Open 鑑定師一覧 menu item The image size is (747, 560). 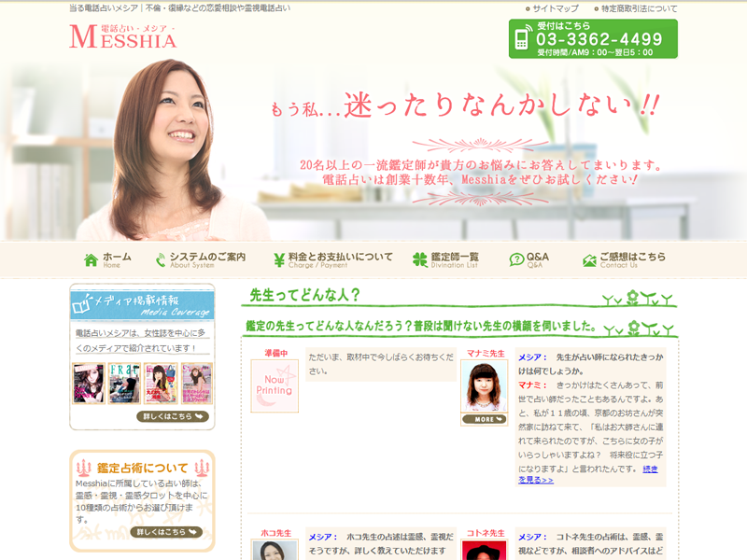click(455, 260)
